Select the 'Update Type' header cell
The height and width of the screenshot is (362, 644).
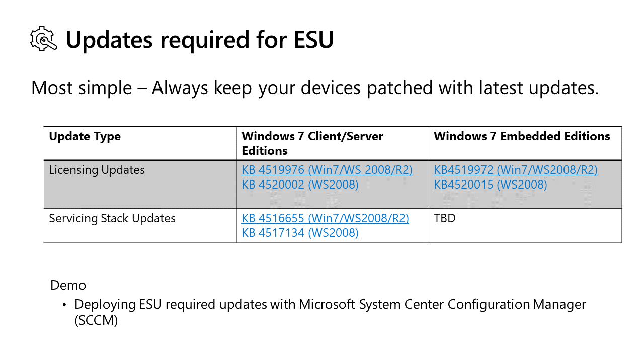tap(140, 143)
